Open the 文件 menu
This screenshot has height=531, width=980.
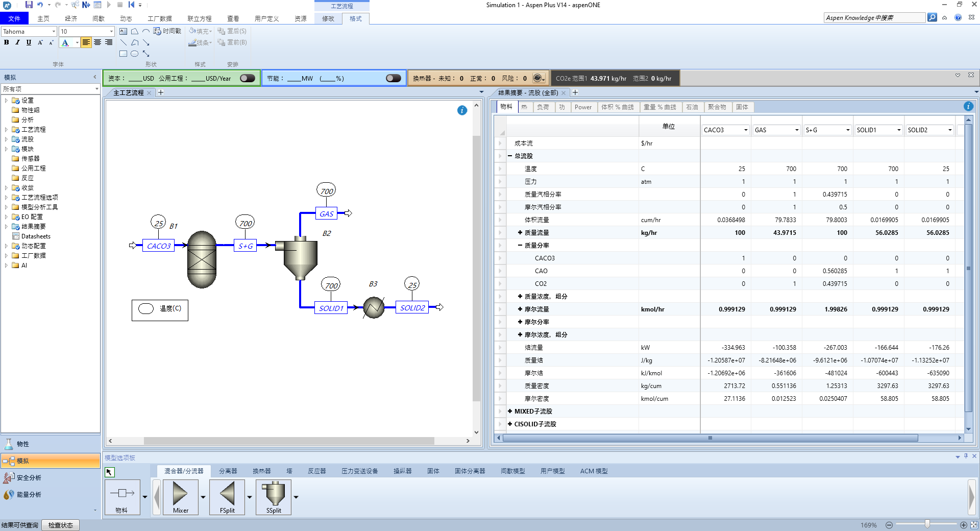pos(14,18)
